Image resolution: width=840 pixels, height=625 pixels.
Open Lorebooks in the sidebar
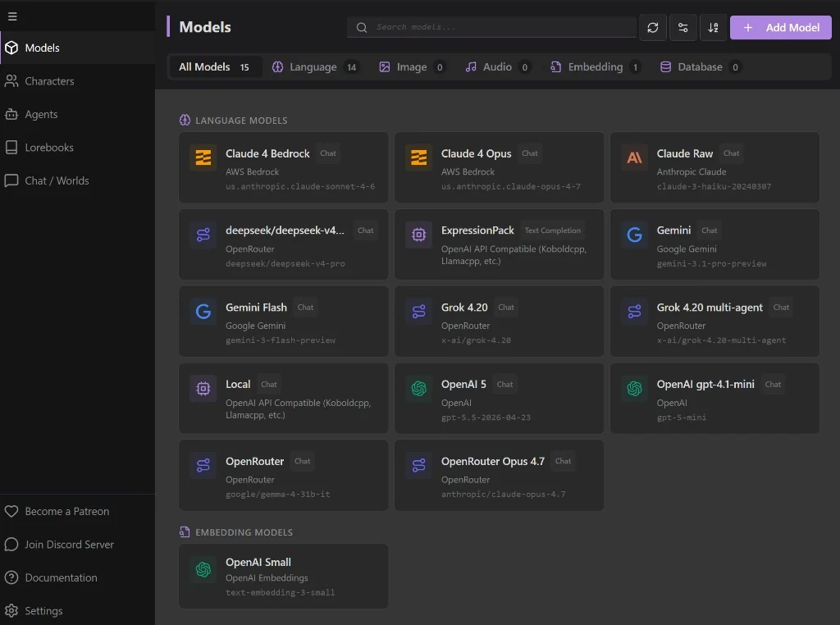click(x=78, y=148)
